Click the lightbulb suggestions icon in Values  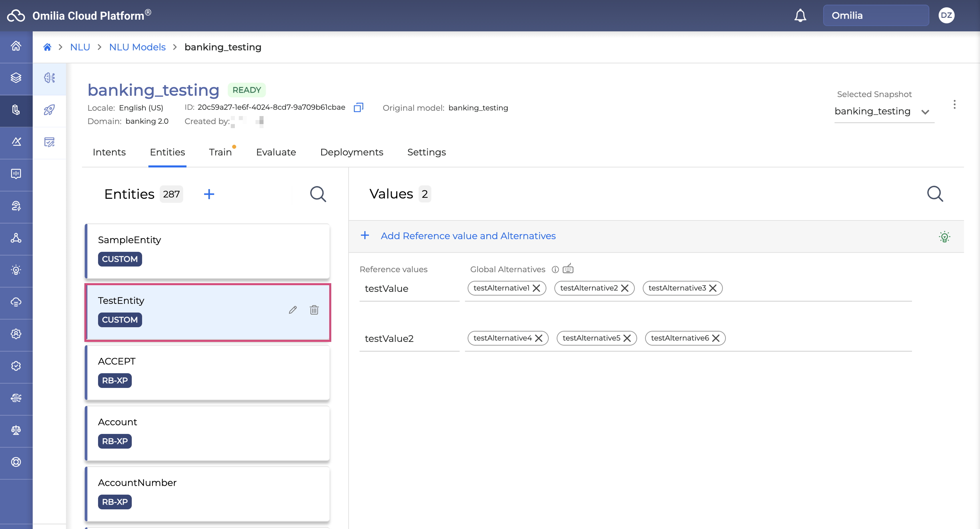coord(944,236)
